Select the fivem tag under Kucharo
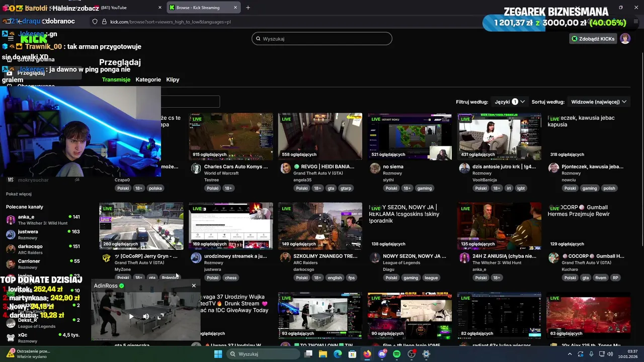The image size is (644, 362). click(600, 278)
